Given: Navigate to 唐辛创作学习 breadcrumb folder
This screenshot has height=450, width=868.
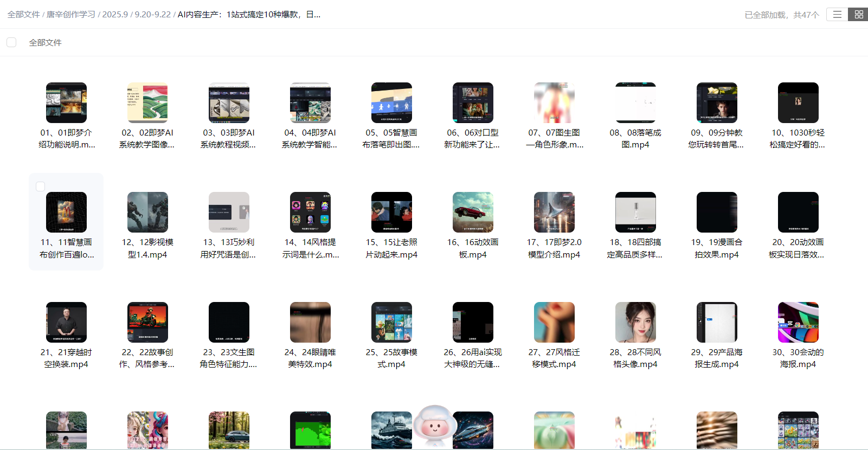Looking at the screenshot, I should click(70, 15).
